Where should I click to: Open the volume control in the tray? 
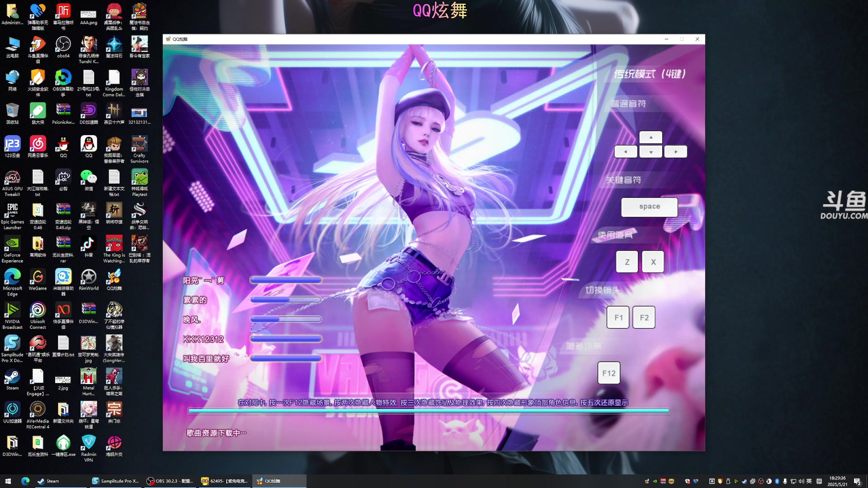(802, 481)
